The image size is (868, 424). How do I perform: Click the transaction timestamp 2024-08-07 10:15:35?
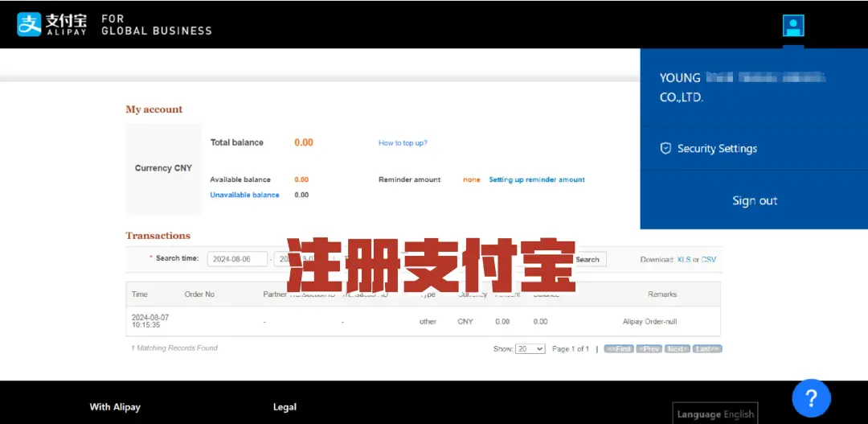(x=150, y=322)
